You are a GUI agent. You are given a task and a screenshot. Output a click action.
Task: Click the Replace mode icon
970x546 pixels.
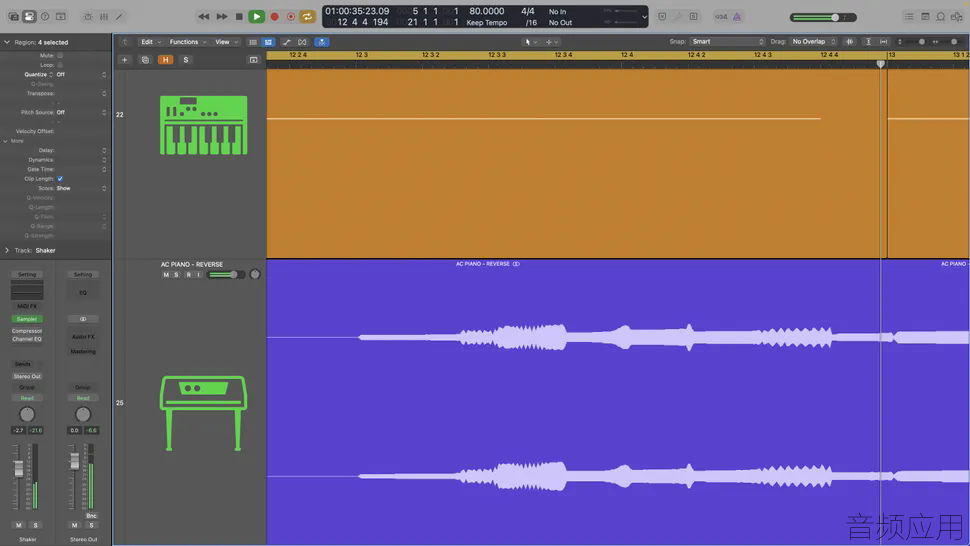click(x=662, y=17)
